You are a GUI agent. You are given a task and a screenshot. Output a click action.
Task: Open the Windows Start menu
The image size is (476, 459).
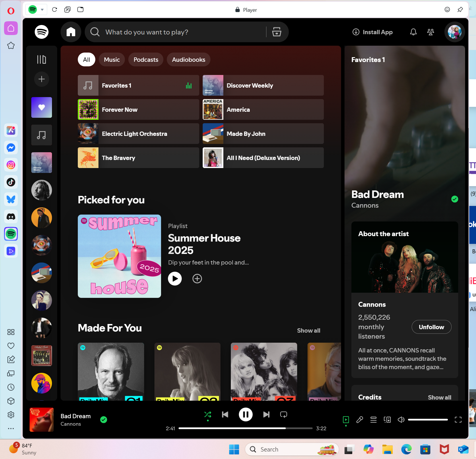tap(234, 449)
